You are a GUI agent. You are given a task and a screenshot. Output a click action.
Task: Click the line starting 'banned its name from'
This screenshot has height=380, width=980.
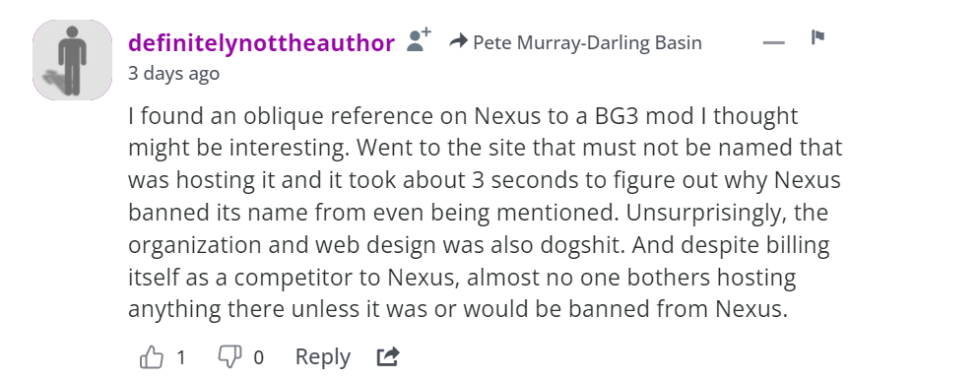(x=478, y=213)
